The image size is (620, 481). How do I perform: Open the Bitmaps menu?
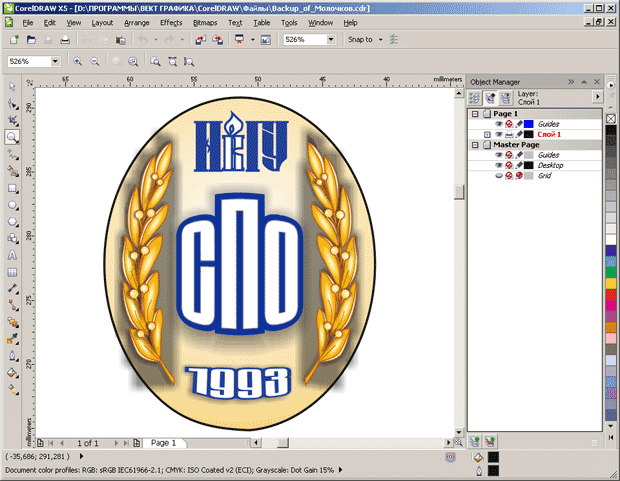click(206, 22)
